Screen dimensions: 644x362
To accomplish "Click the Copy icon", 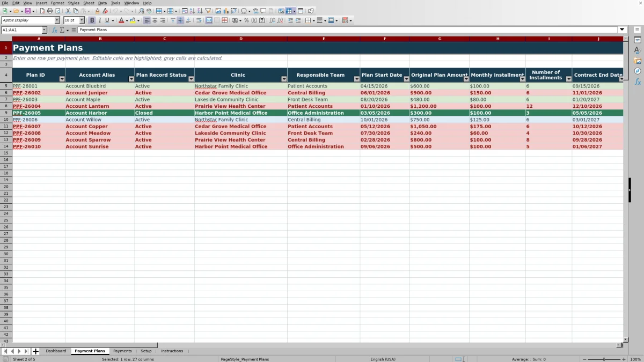I will (x=76, y=11).
